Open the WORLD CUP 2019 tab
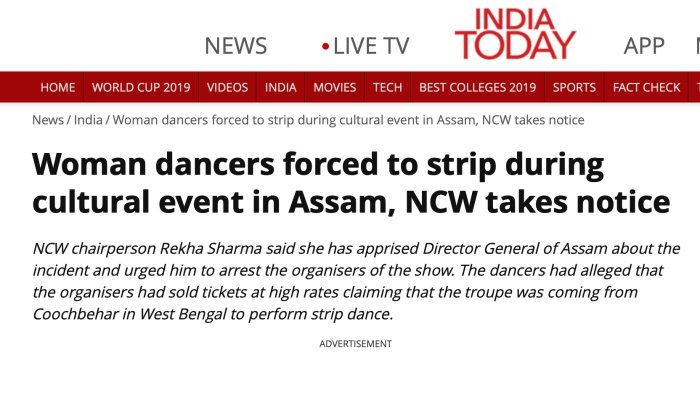The height and width of the screenshot is (411, 700). pyautogui.click(x=141, y=88)
